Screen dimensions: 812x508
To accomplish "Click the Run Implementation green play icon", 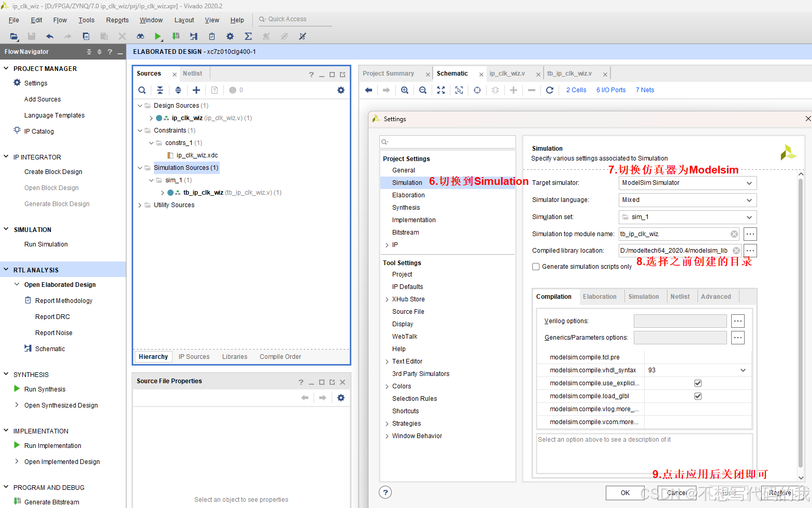I will pyautogui.click(x=17, y=445).
